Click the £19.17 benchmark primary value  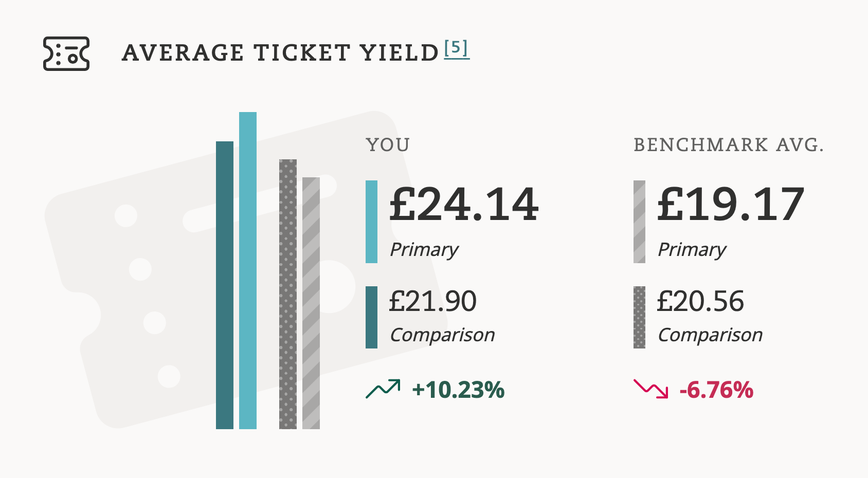(x=731, y=205)
